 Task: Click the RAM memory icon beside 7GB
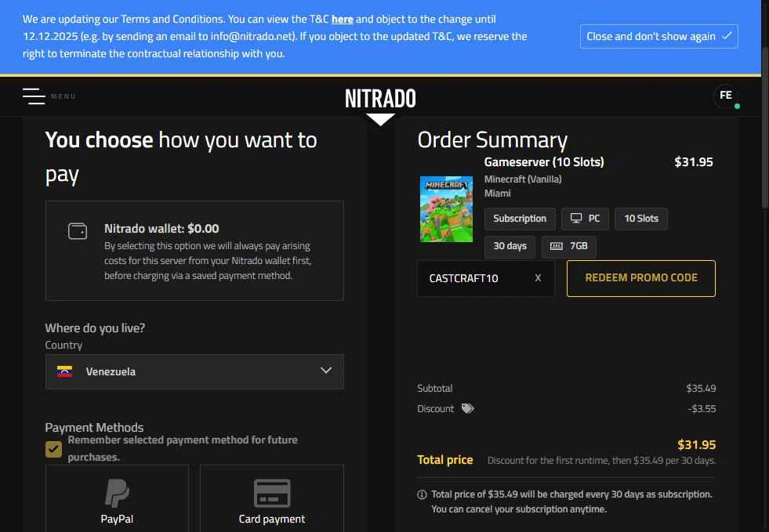coord(556,246)
